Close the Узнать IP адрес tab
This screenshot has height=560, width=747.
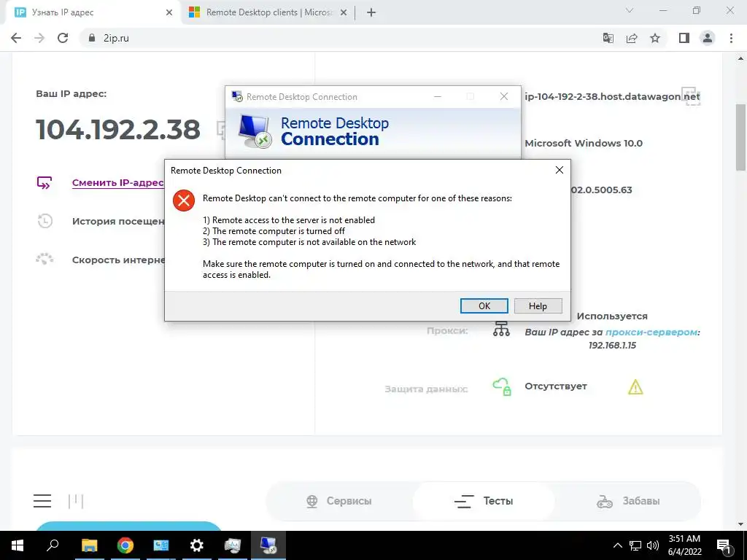click(x=169, y=13)
